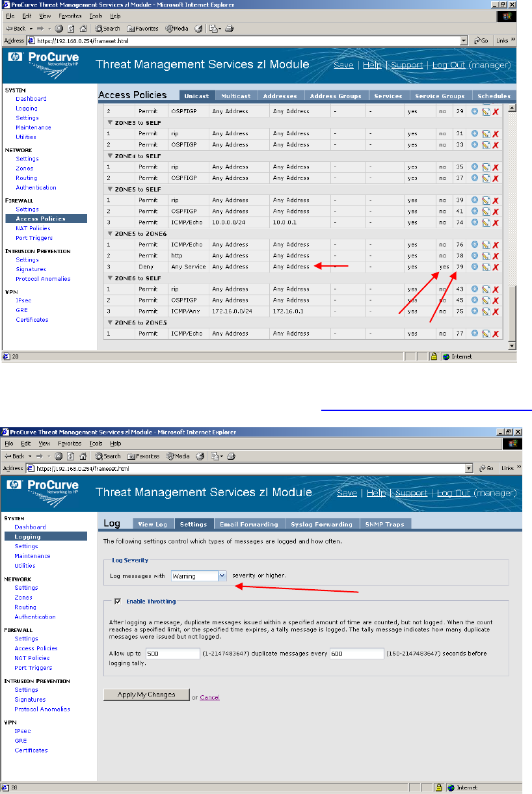The image size is (532, 794).
Task: Open the Schedules tab
Action: click(x=494, y=96)
